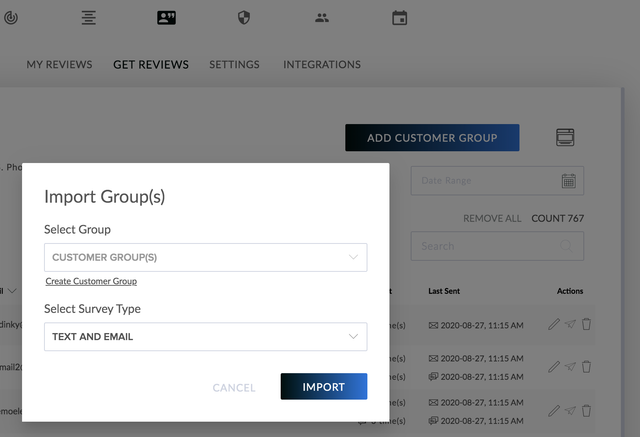Expand the Customer Group(s) dropdown
This screenshot has height=437, width=640.
click(206, 257)
